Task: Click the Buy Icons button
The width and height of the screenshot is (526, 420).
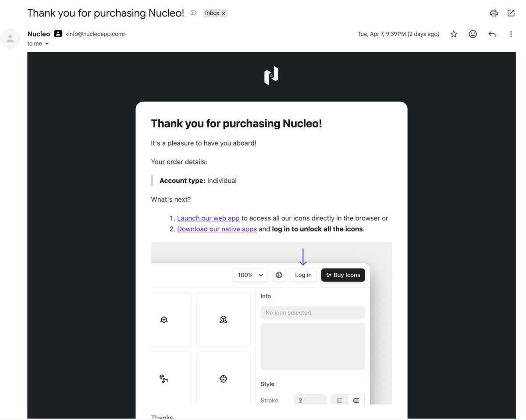Action: point(343,275)
